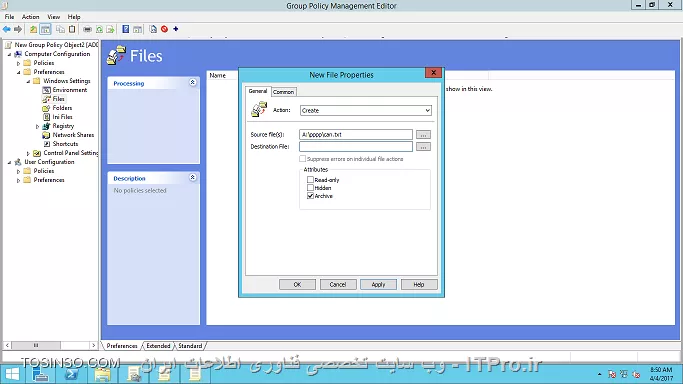Click the red disable item icon
The image size is (683, 384).
[x=164, y=29]
